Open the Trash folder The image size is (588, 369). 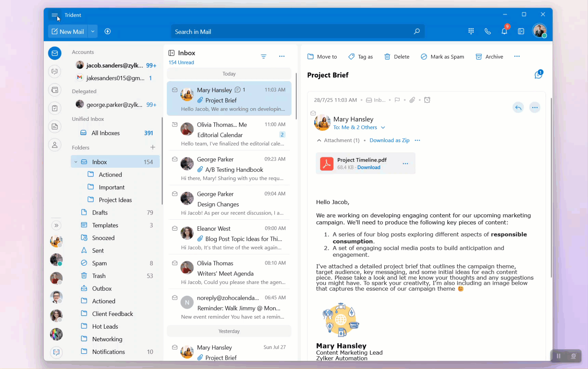[116, 276]
